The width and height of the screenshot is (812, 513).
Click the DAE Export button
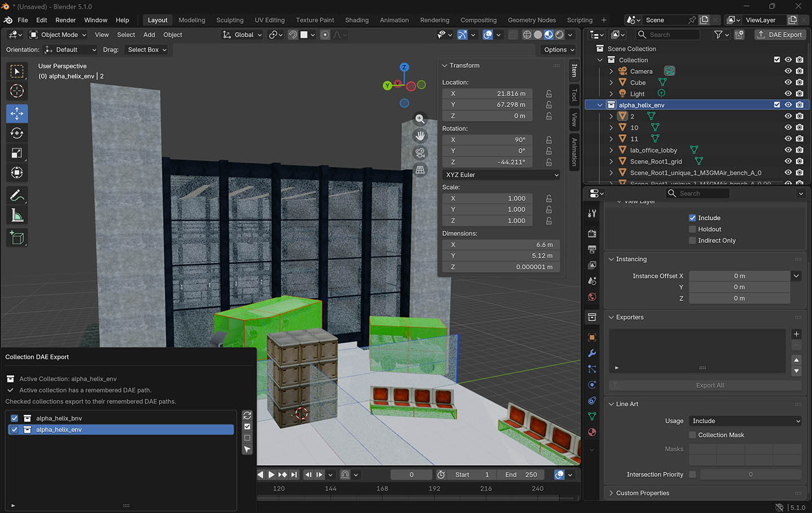pyautogui.click(x=779, y=35)
